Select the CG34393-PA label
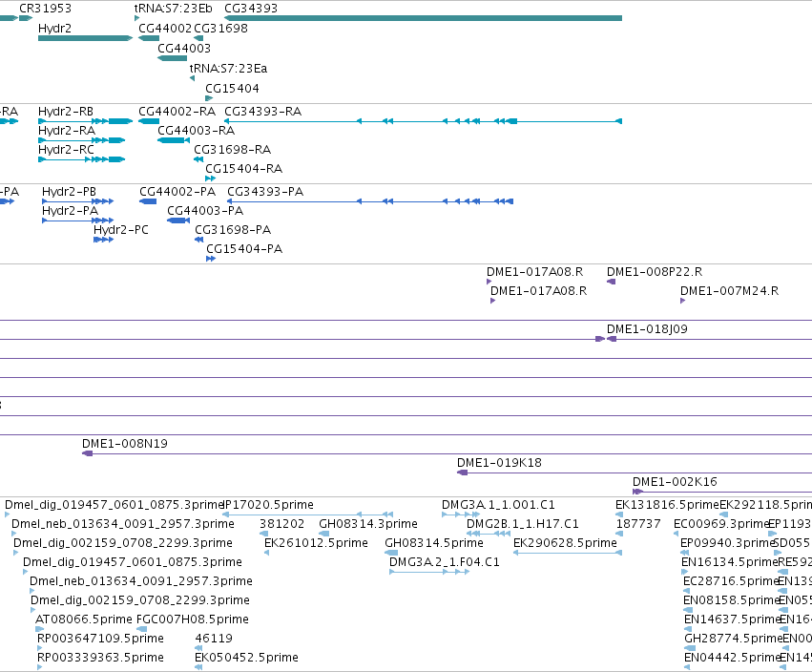 (265, 192)
